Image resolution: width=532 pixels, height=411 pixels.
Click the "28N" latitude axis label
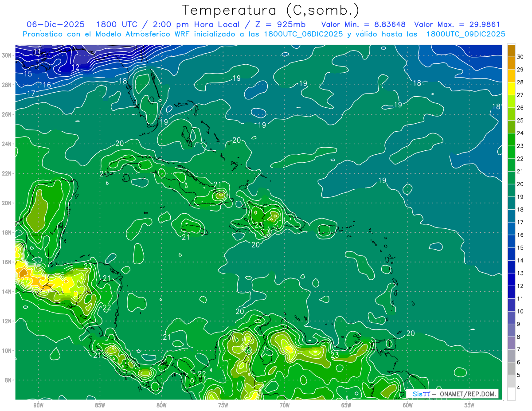coord(7,85)
